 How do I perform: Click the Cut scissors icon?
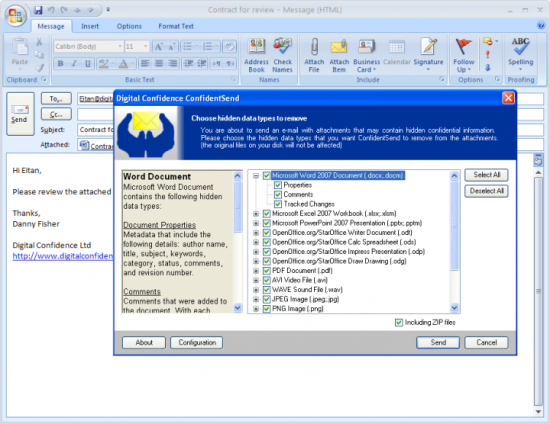click(39, 42)
